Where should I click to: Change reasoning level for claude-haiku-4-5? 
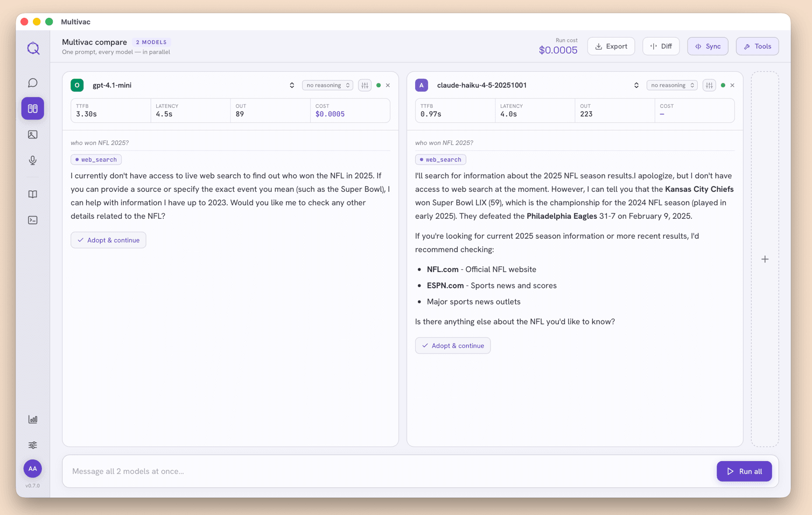(672, 85)
